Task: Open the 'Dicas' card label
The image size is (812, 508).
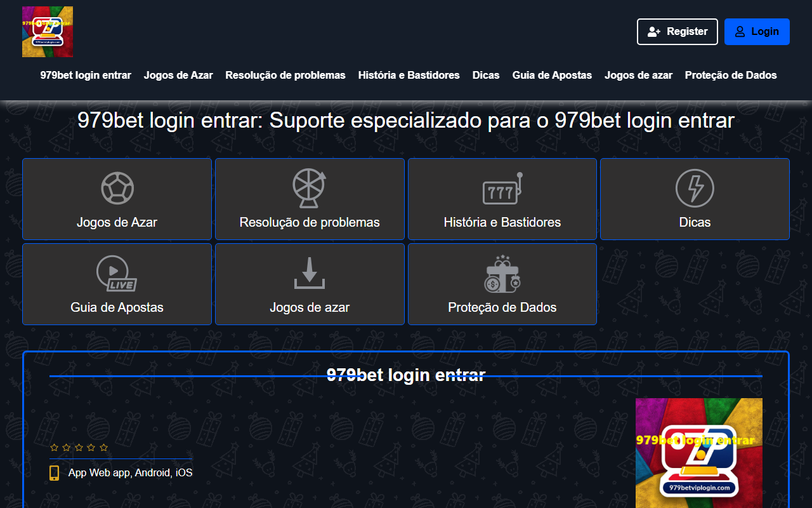Action: [695, 222]
